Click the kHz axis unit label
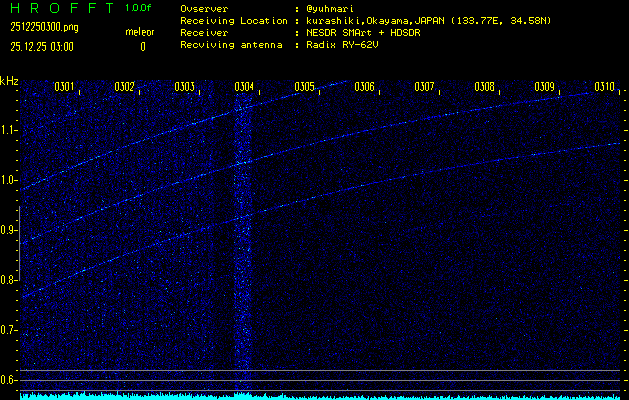 tap(9, 81)
